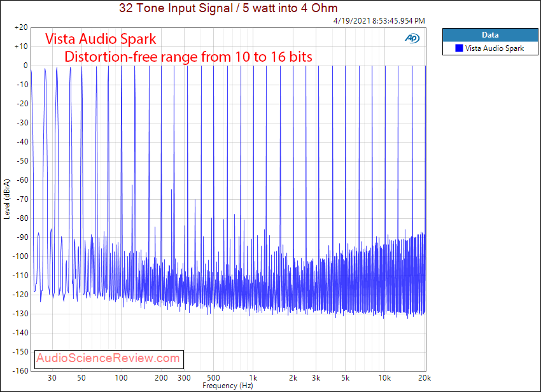The width and height of the screenshot is (541, 392).
Task: Click the 'Distortion-free range from 10 to 16 bits' text
Action: 188,57
